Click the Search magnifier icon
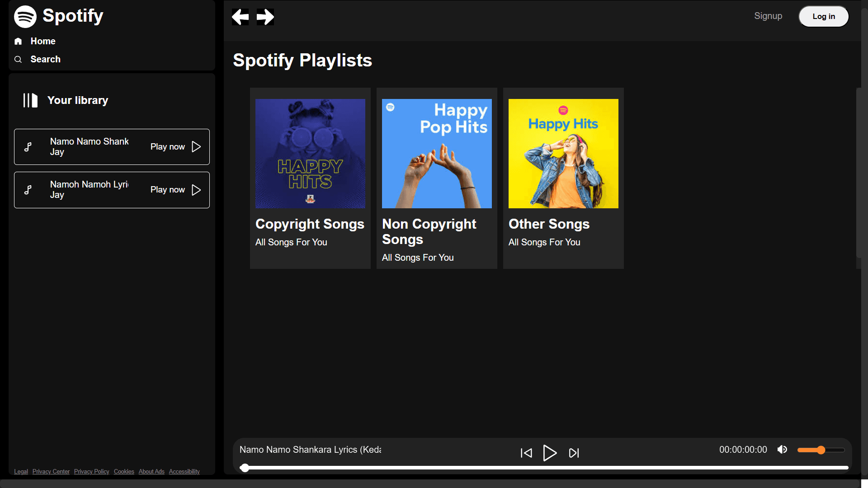The image size is (868, 488). pos(18,59)
